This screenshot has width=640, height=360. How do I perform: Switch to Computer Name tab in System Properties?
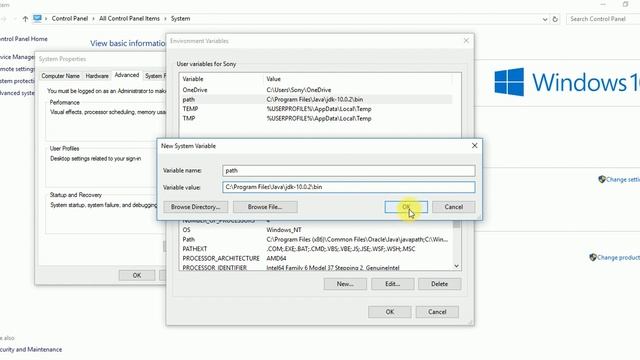click(x=60, y=76)
